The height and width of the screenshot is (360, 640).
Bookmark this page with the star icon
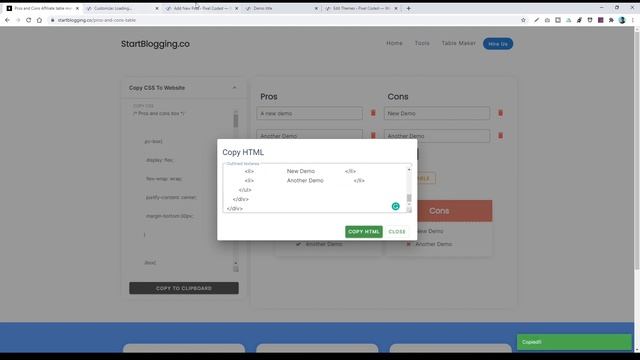(x=523, y=20)
